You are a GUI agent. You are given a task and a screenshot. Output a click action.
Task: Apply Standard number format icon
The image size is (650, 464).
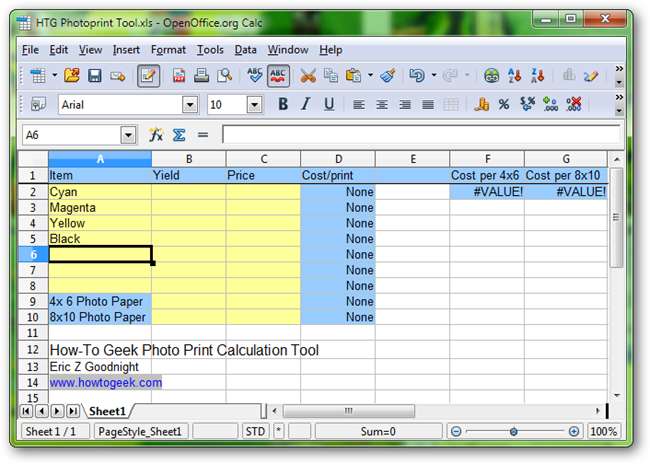click(x=527, y=104)
